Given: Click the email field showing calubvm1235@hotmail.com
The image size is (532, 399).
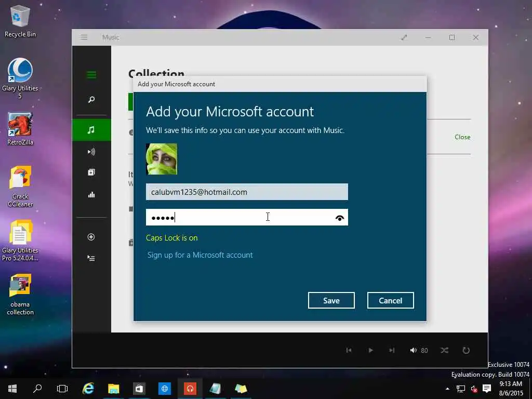Looking at the screenshot, I should [x=247, y=192].
